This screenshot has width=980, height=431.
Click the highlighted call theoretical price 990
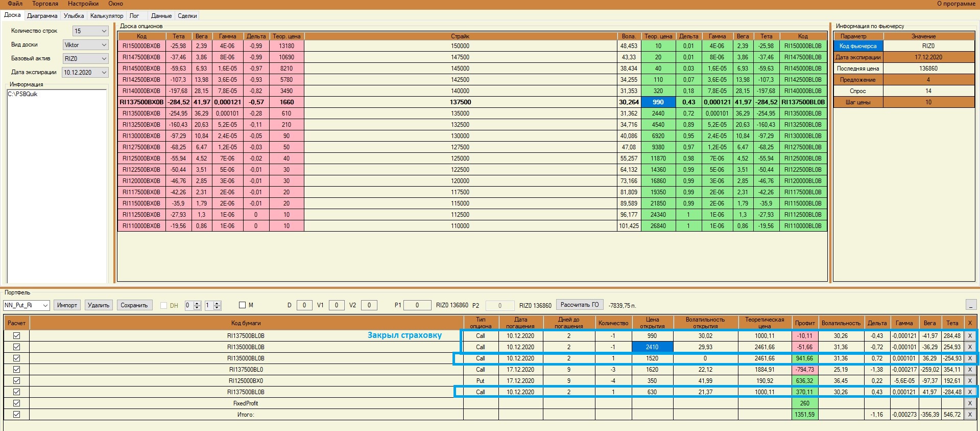tap(658, 102)
